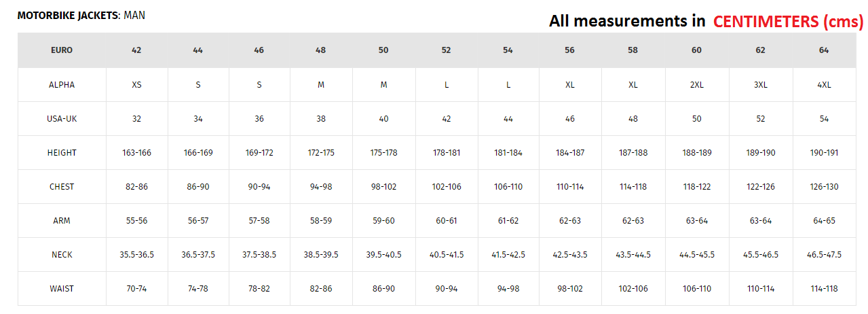Select the 2XL alpha size cell
The image size is (868, 314).
click(697, 85)
